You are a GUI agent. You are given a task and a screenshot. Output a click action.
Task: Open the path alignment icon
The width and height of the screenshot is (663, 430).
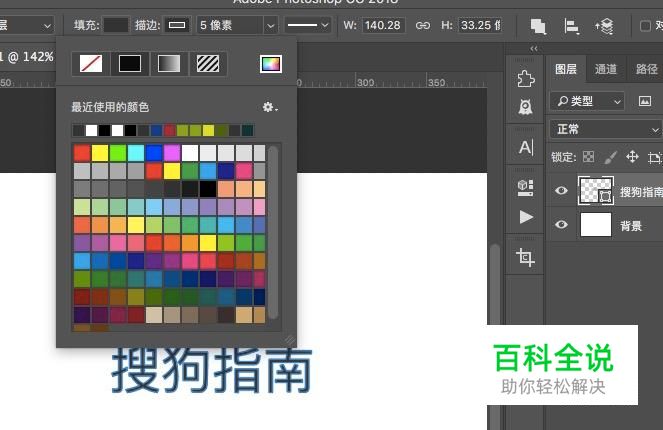[x=571, y=26]
